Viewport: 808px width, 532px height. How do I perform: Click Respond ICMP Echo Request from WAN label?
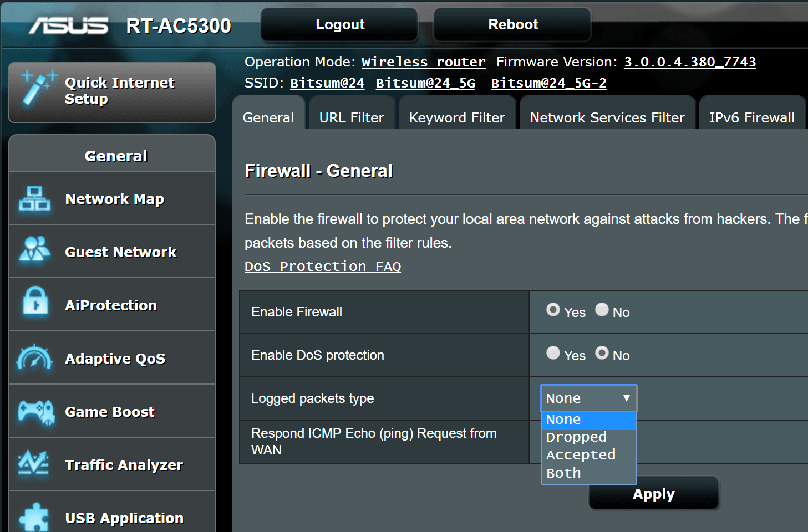coord(374,442)
